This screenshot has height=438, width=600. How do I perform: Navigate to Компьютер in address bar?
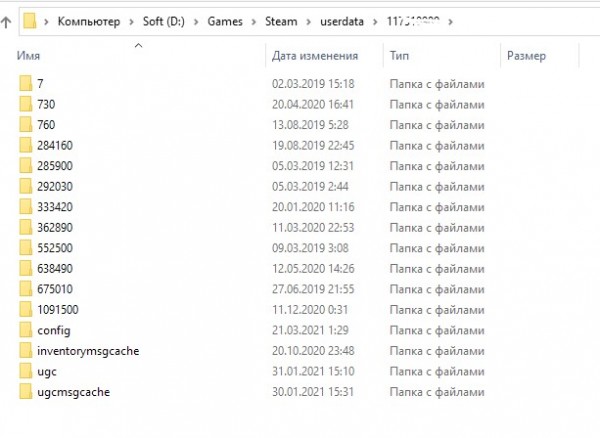89,21
